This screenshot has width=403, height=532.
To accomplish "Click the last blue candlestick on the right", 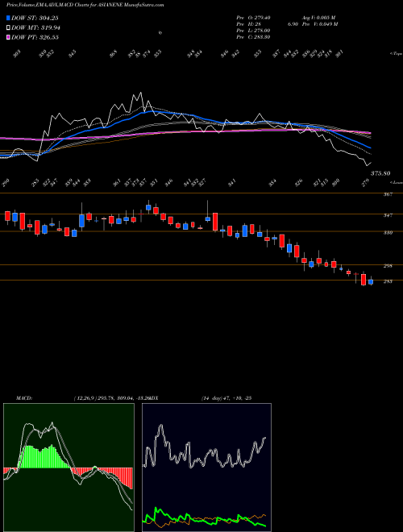I will (371, 281).
